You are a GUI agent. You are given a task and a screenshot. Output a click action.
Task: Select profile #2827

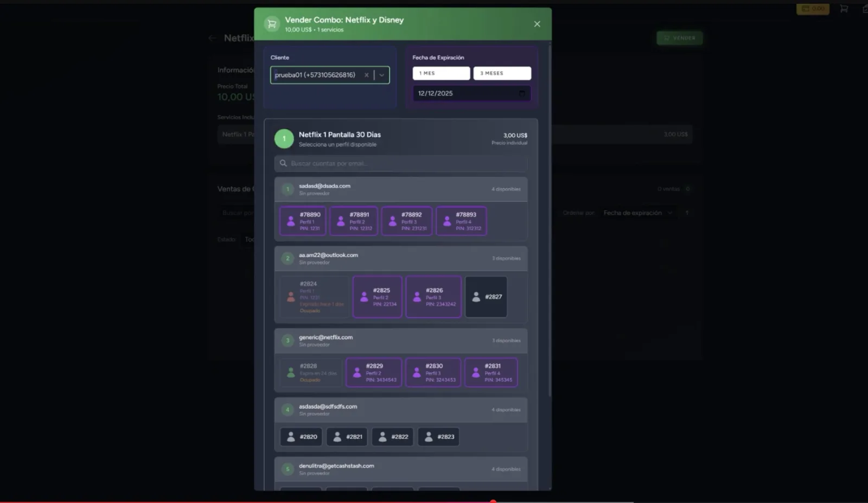(x=486, y=297)
